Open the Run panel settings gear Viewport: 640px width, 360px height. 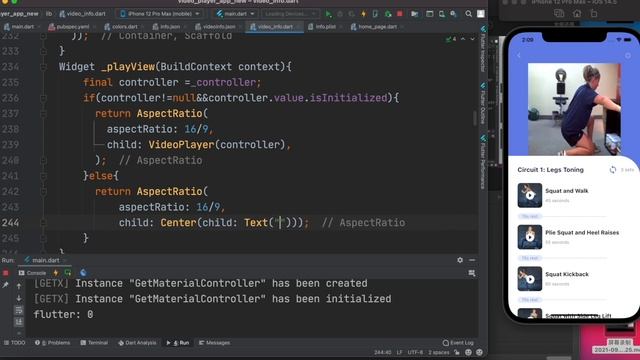[x=460, y=260]
